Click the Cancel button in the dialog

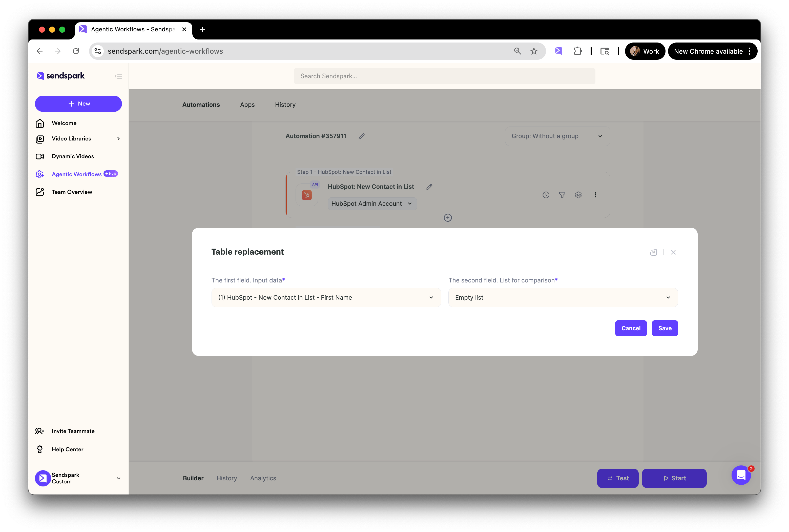[631, 328]
